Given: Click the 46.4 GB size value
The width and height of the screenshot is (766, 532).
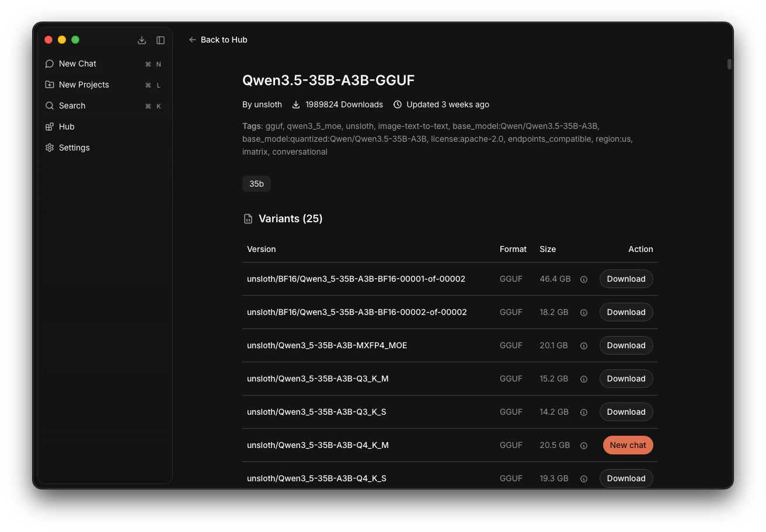Looking at the screenshot, I should [x=555, y=279].
